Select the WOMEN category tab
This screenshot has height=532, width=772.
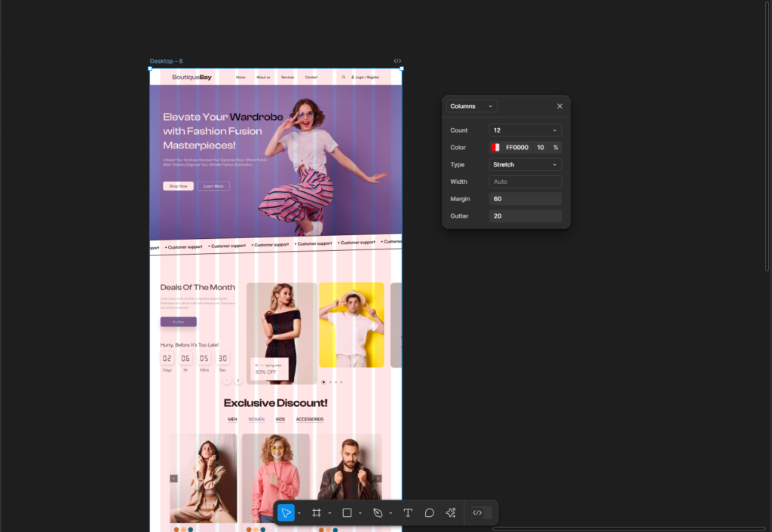coord(256,419)
